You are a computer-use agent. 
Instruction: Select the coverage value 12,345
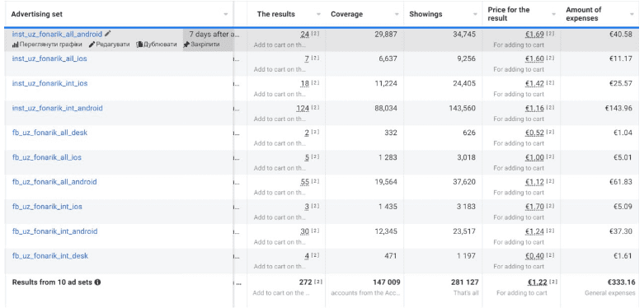386,231
